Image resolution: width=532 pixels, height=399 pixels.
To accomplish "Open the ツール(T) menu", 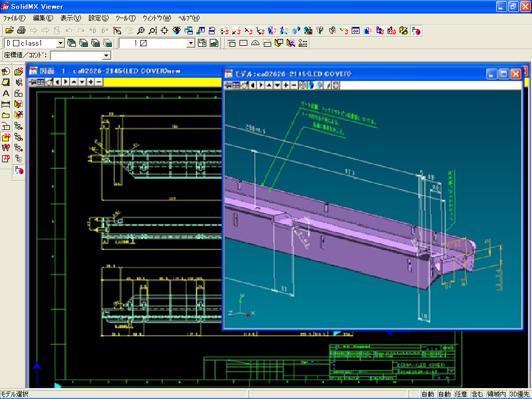I will pyautogui.click(x=125, y=18).
